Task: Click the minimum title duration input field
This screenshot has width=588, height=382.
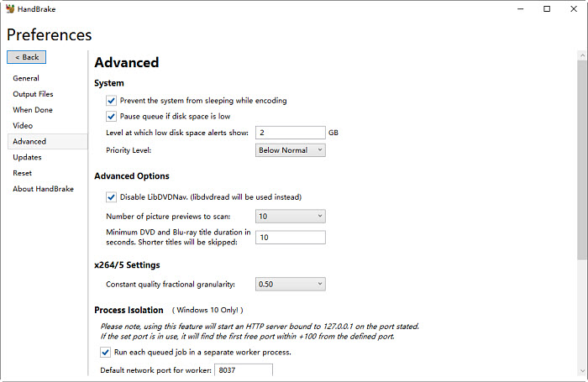Action: pyautogui.click(x=291, y=238)
